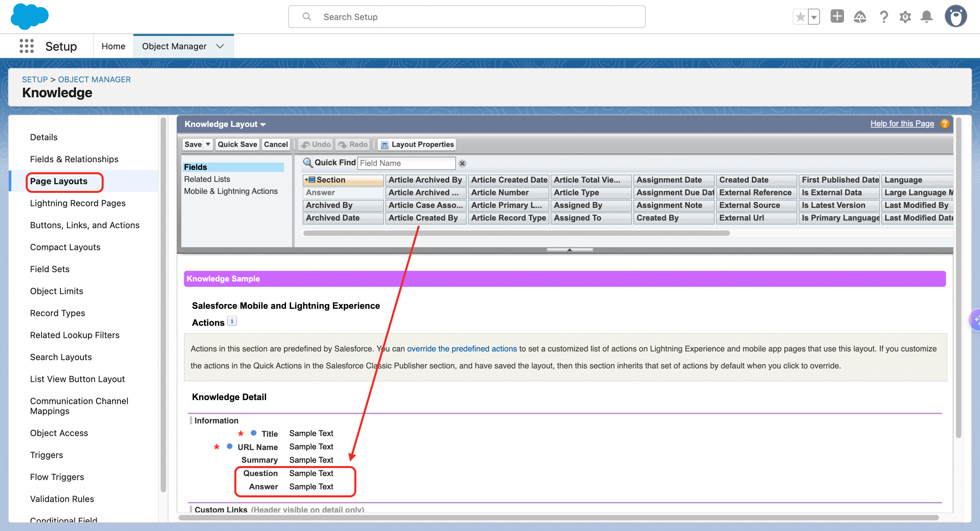Open Lightning Record Pages in the sidebar
This screenshot has width=980, height=531.
78,203
